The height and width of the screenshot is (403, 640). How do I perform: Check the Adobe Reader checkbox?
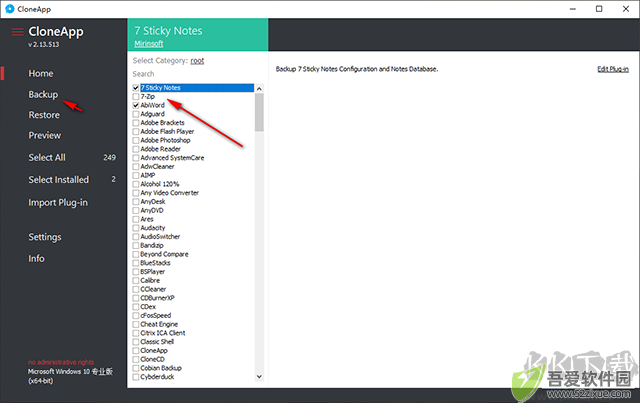tap(136, 149)
